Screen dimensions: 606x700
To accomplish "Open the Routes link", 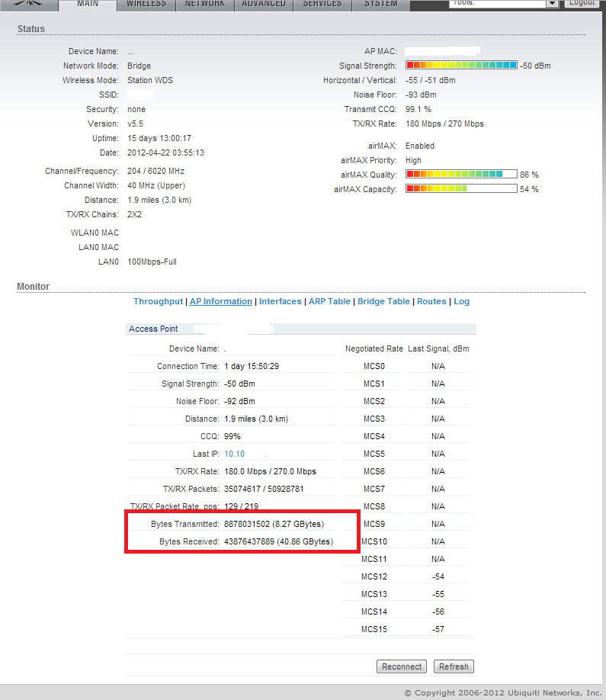I will click(431, 301).
